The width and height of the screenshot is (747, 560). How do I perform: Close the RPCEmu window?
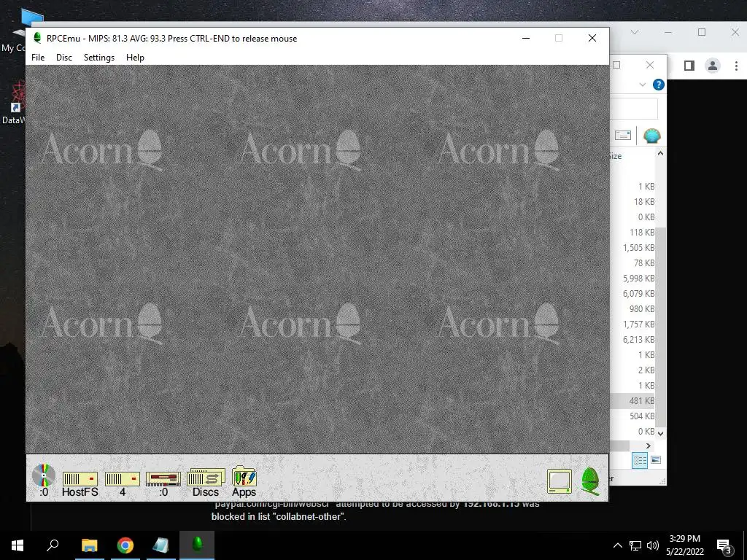(x=592, y=38)
